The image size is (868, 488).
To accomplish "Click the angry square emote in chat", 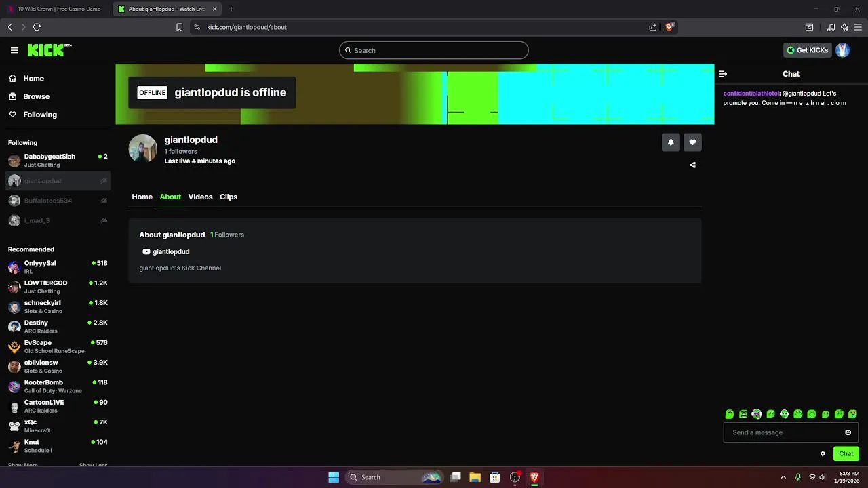I will pyautogui.click(x=743, y=414).
